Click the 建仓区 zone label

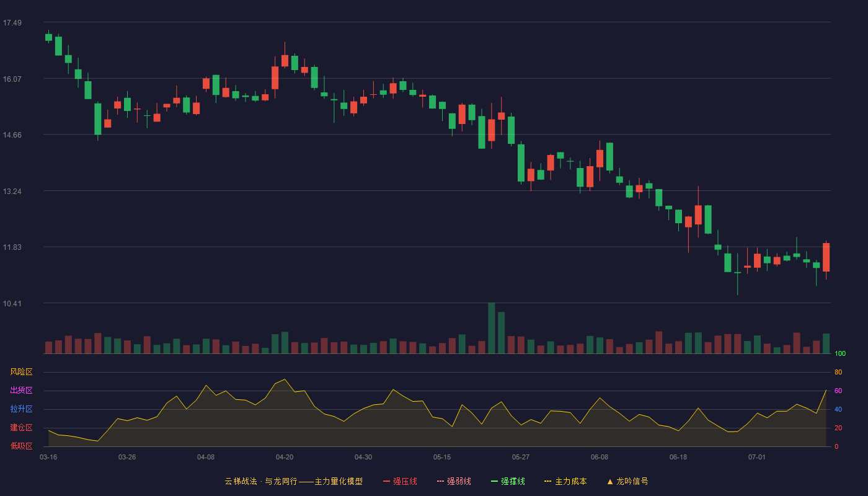click(x=21, y=428)
